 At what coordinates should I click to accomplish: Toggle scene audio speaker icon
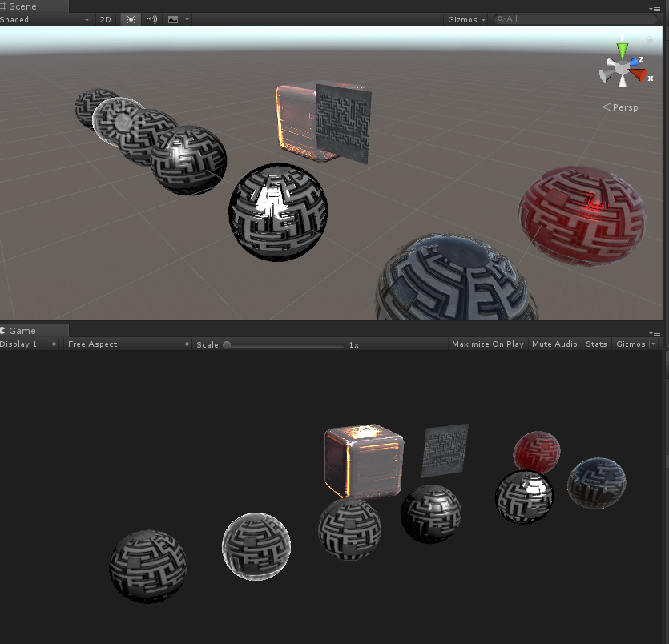(x=152, y=19)
